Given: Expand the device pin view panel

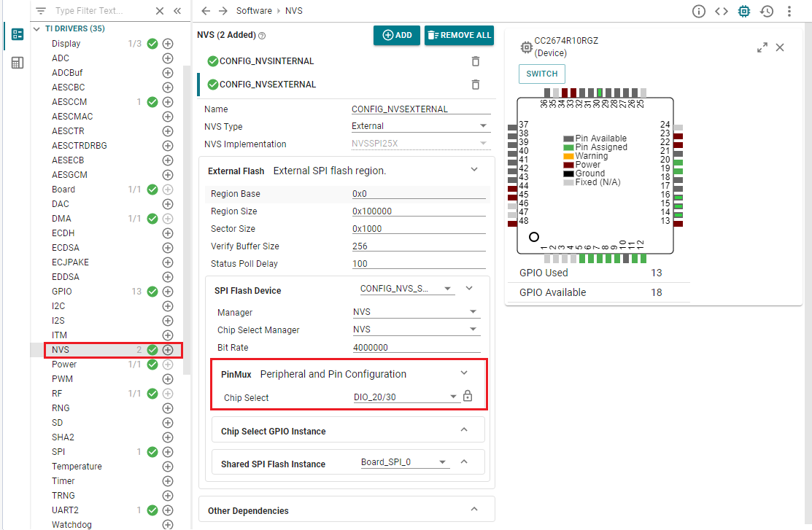Looking at the screenshot, I should pos(762,47).
